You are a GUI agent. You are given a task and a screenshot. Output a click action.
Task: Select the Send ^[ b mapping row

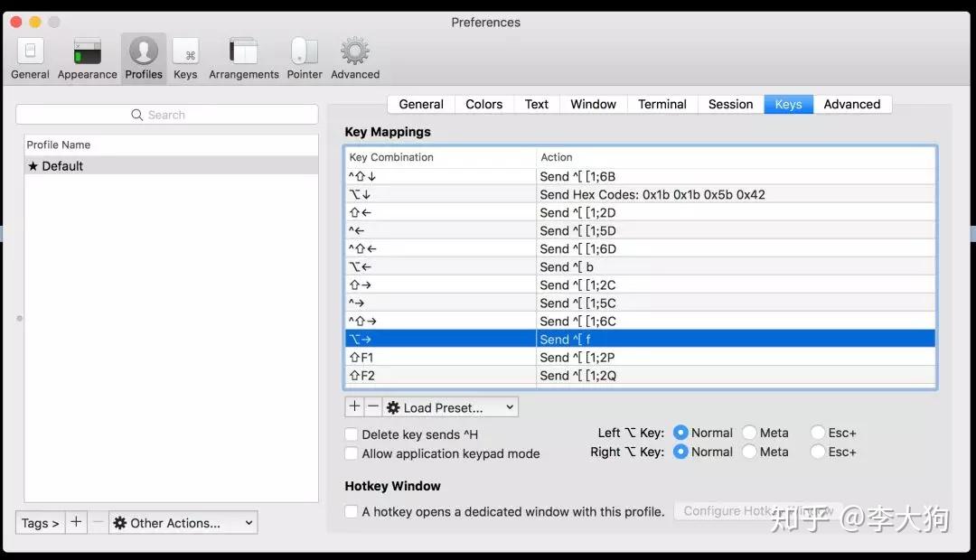pos(640,266)
